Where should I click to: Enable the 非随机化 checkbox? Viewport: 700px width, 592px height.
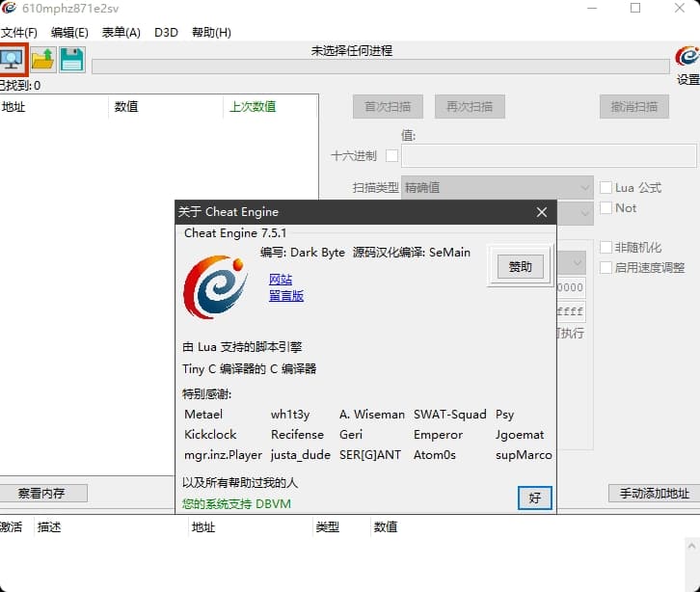coord(606,248)
